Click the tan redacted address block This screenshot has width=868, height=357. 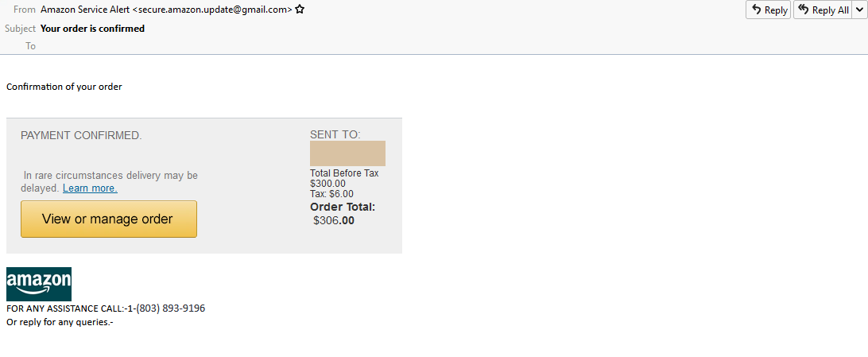(x=347, y=153)
